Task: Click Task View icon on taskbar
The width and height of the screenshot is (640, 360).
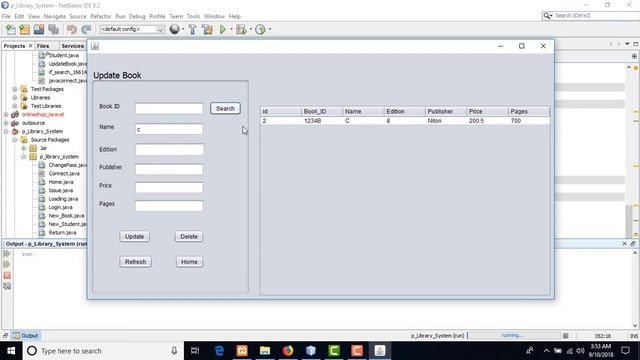Action: 195,351
